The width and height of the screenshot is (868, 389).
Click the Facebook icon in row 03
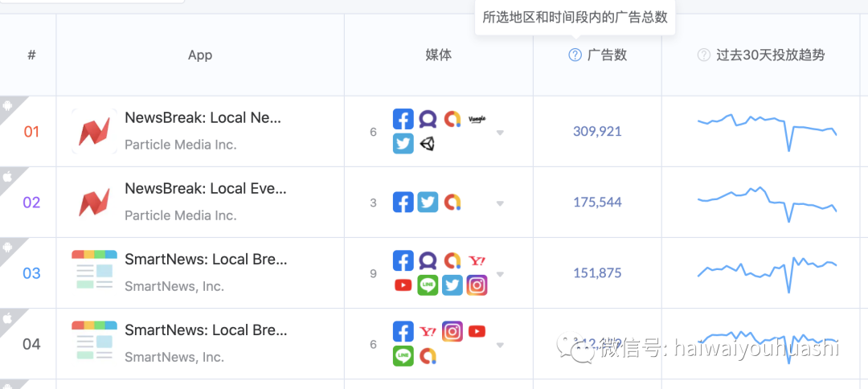(x=403, y=260)
